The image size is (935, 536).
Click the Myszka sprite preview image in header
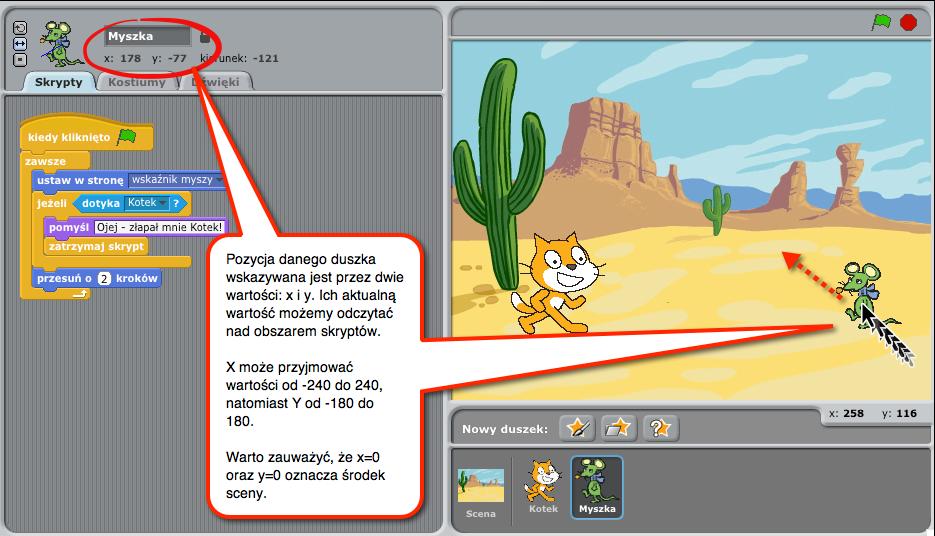60,44
